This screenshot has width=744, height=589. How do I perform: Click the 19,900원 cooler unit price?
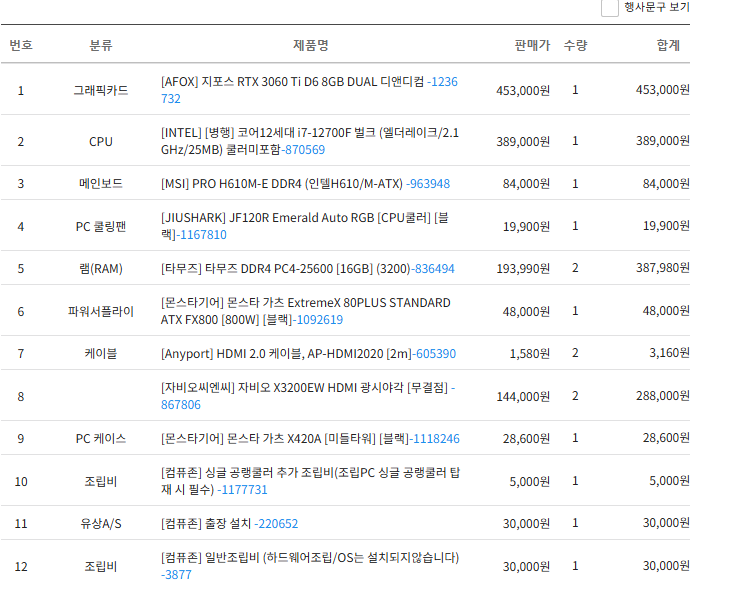coord(526,226)
